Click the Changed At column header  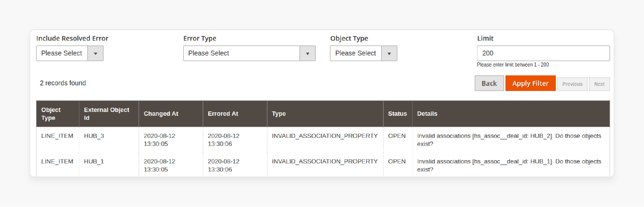(171, 114)
